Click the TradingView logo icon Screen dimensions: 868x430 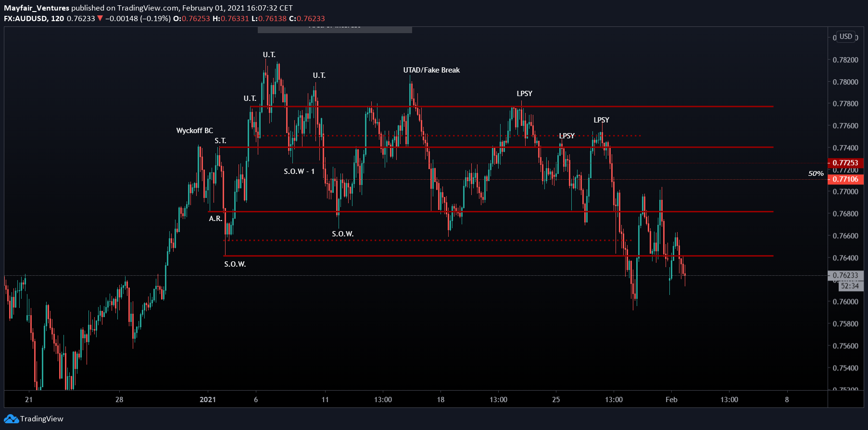(11, 419)
